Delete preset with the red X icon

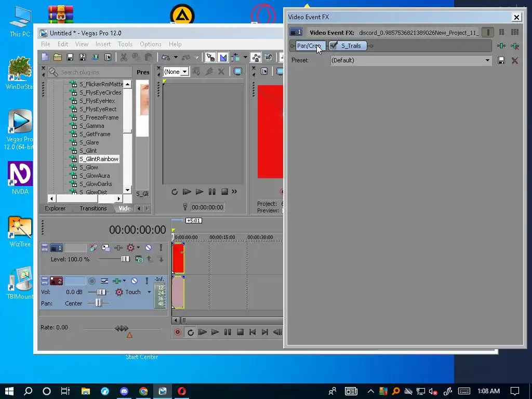coord(515,60)
